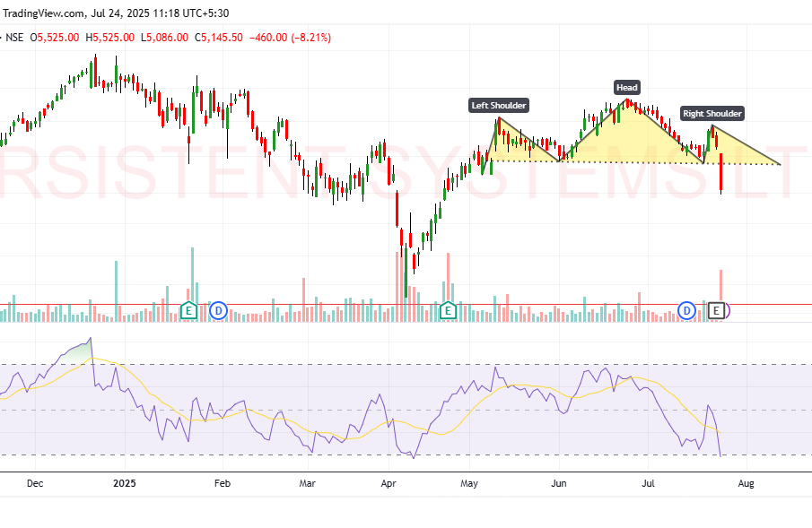Select the Left Shoulder pattern label
The width and height of the screenshot is (812, 528).
click(x=499, y=106)
